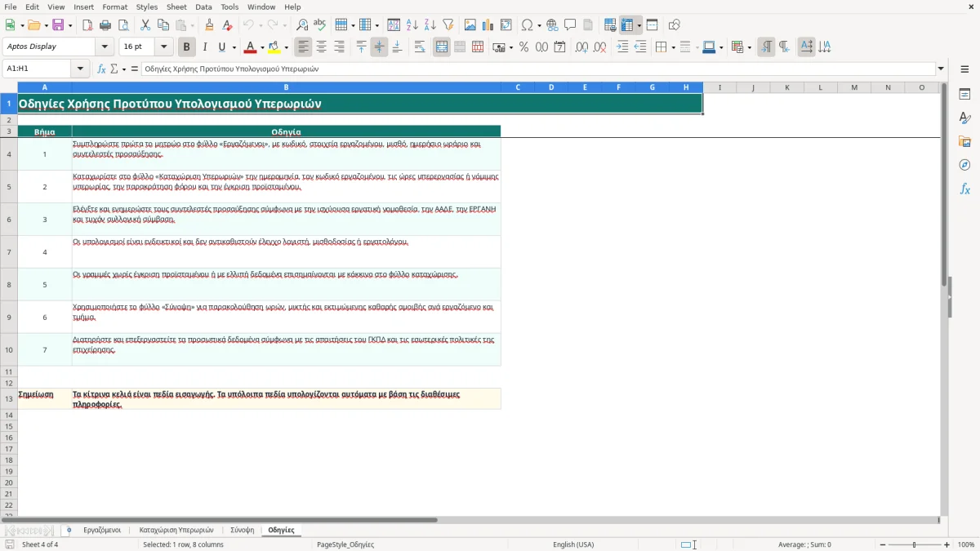
Task: Save the document with the Save icon
Action: coord(57,25)
